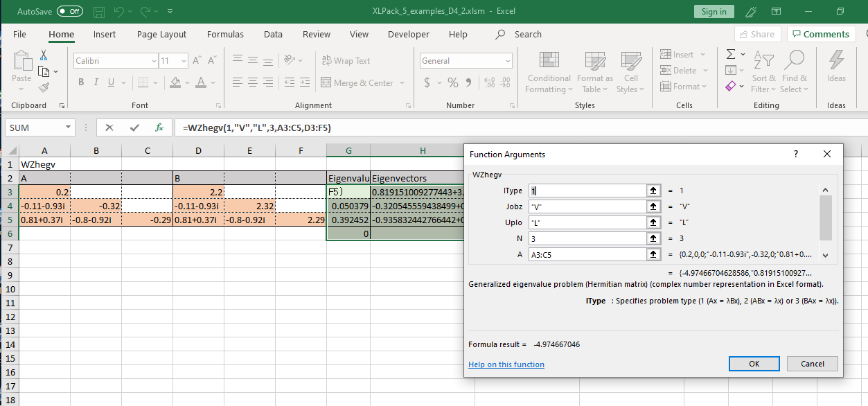
Task: Click the Decrease Font Size icon
Action: coord(211,61)
